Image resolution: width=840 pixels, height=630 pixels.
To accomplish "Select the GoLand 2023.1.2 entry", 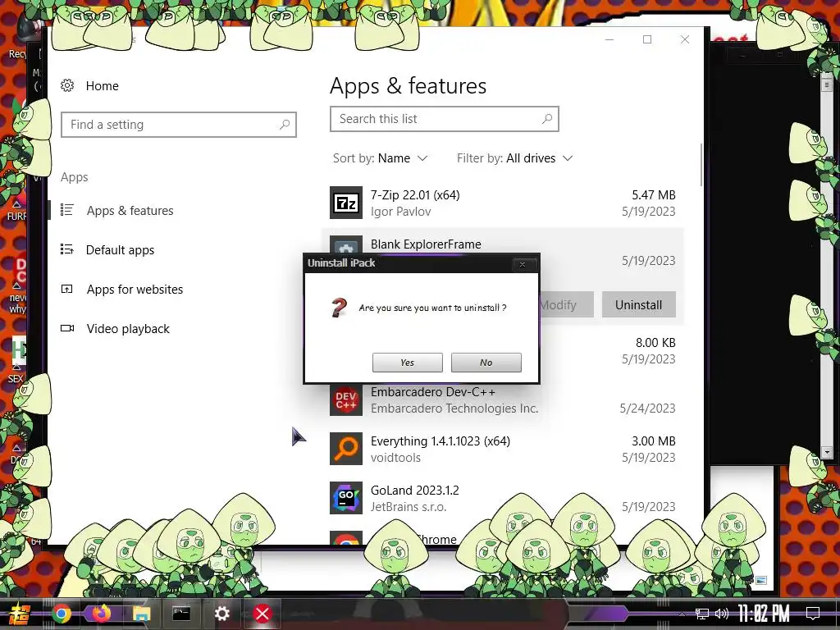I will 503,498.
